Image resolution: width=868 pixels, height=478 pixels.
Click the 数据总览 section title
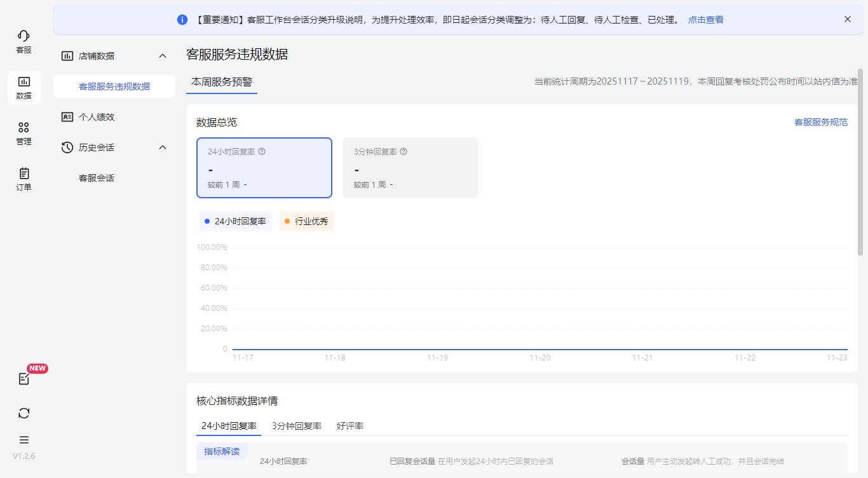217,122
